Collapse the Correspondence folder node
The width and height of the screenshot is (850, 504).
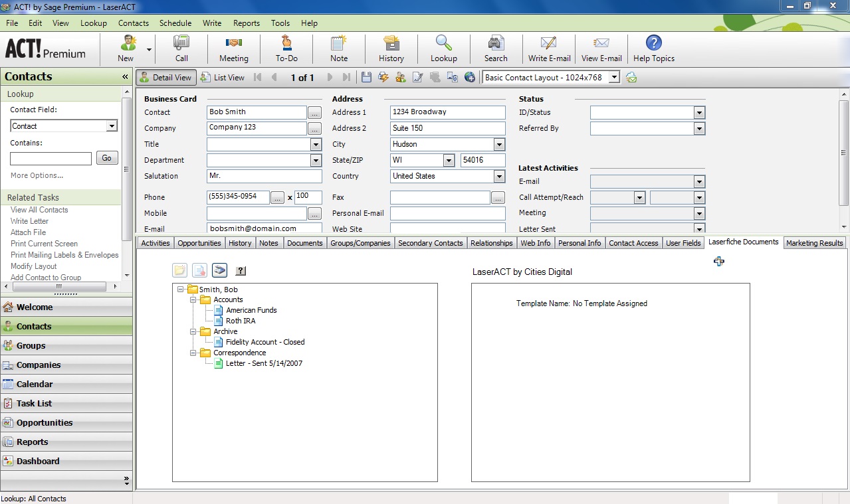(193, 353)
